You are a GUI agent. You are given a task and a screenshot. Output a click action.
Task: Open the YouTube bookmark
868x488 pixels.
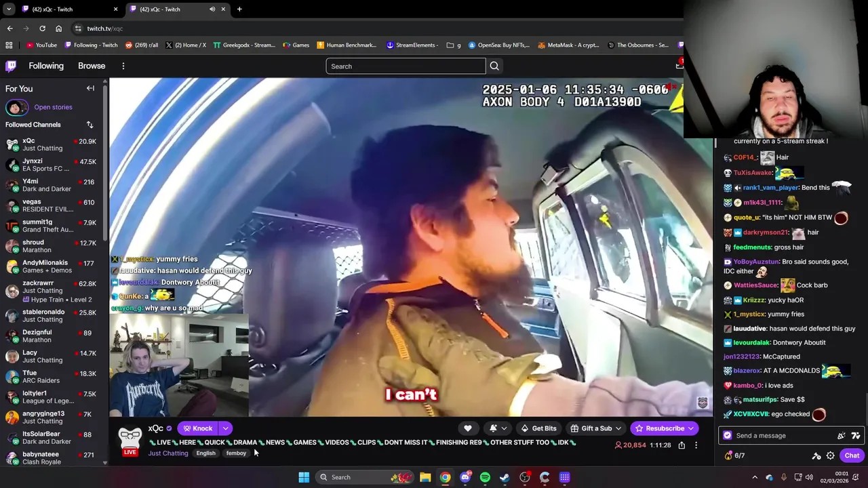pos(41,45)
